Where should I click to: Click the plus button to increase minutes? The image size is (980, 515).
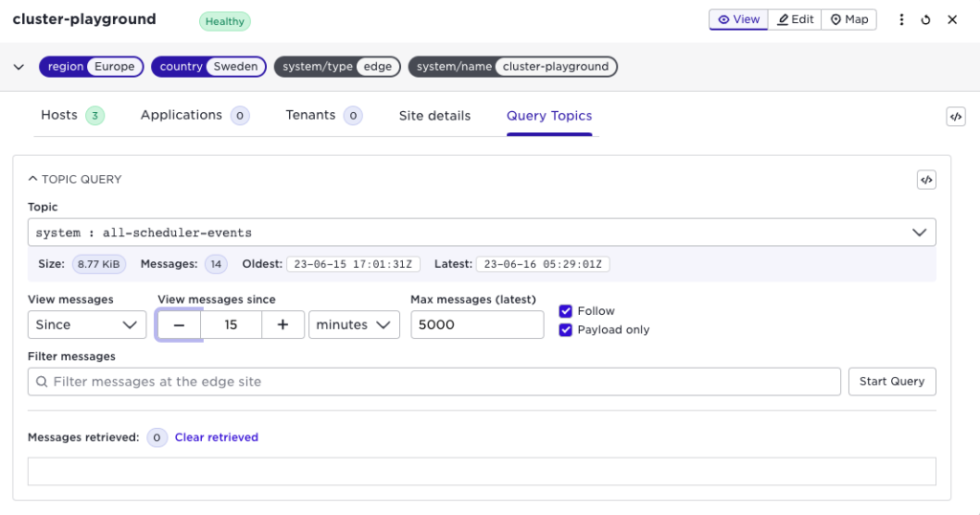point(283,325)
